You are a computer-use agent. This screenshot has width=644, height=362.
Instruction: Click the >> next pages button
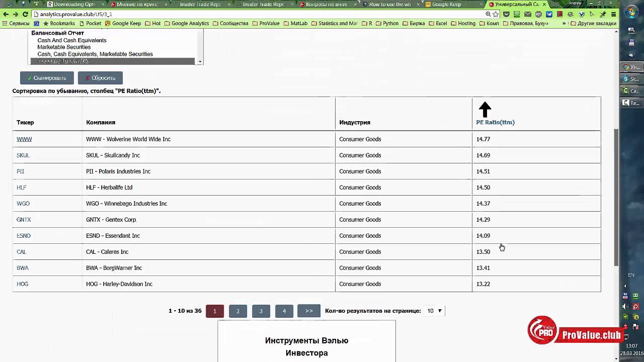click(309, 311)
